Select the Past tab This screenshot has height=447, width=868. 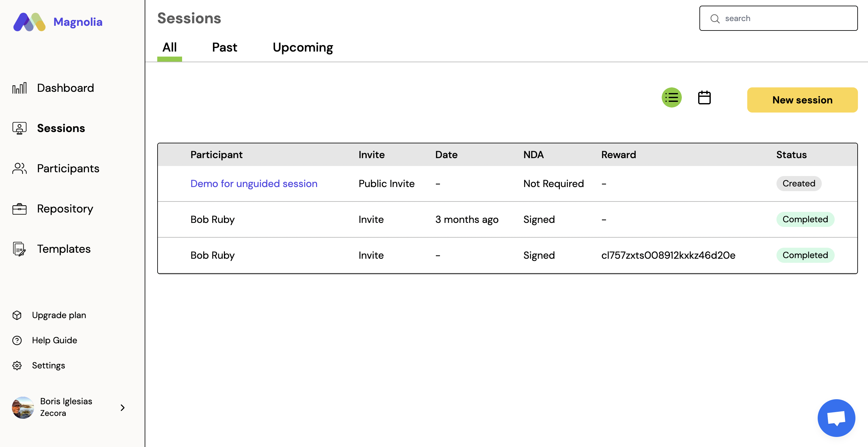[225, 47]
